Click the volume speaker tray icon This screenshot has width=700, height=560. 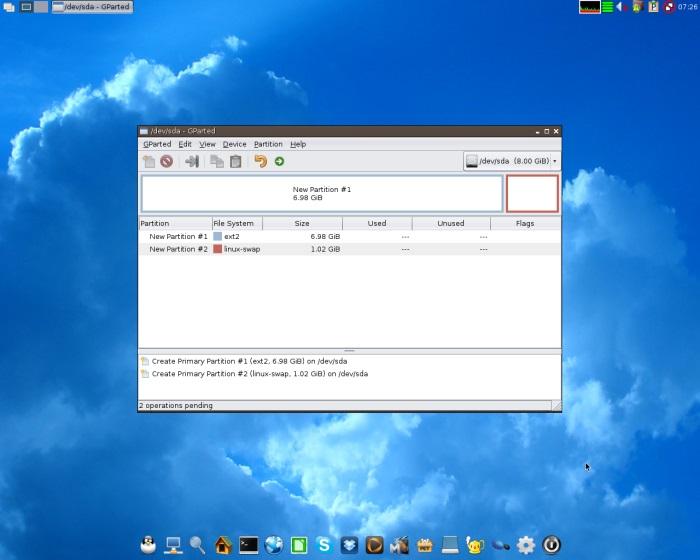[621, 7]
